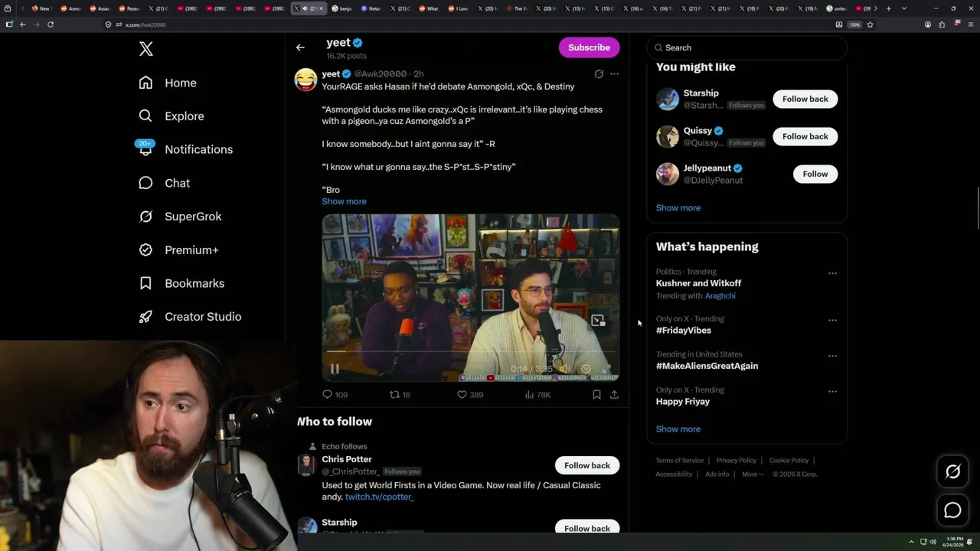
Task: Open the Happy Friyay trend
Action: [683, 402]
